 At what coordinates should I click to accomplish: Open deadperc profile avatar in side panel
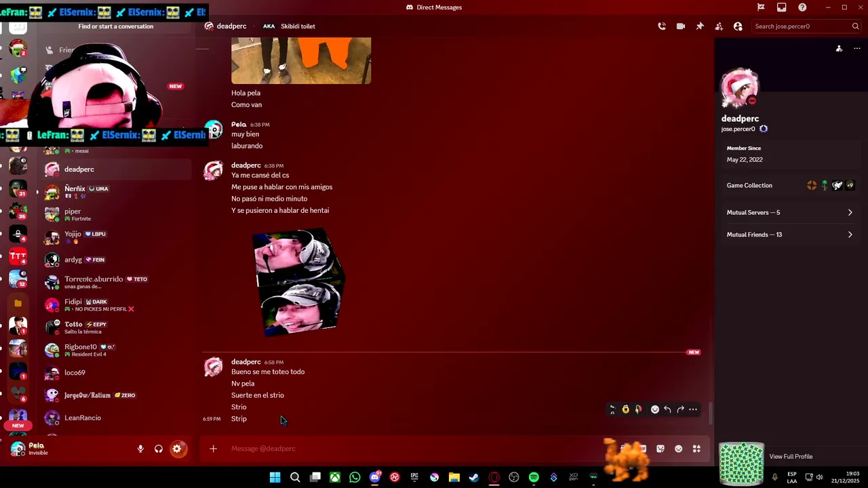point(739,87)
